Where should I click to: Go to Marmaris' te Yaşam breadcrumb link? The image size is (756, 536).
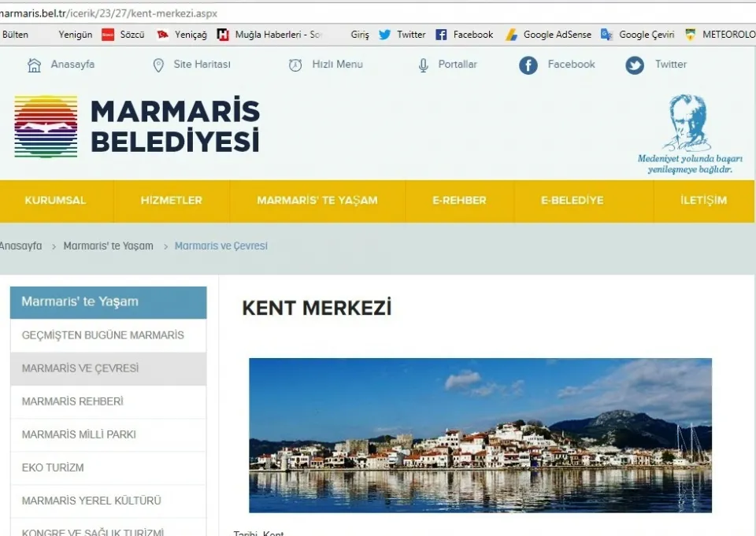(x=108, y=246)
